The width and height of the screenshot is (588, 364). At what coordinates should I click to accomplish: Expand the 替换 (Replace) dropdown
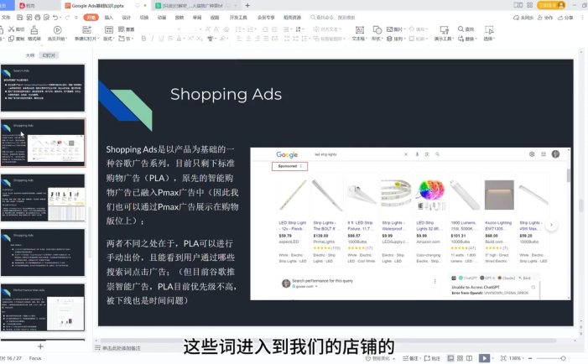(x=467, y=39)
